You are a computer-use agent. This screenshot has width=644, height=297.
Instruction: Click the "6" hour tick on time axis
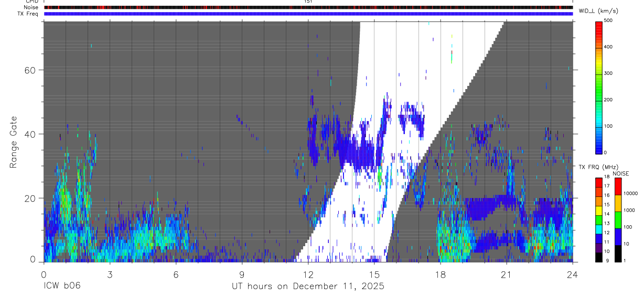176,274
